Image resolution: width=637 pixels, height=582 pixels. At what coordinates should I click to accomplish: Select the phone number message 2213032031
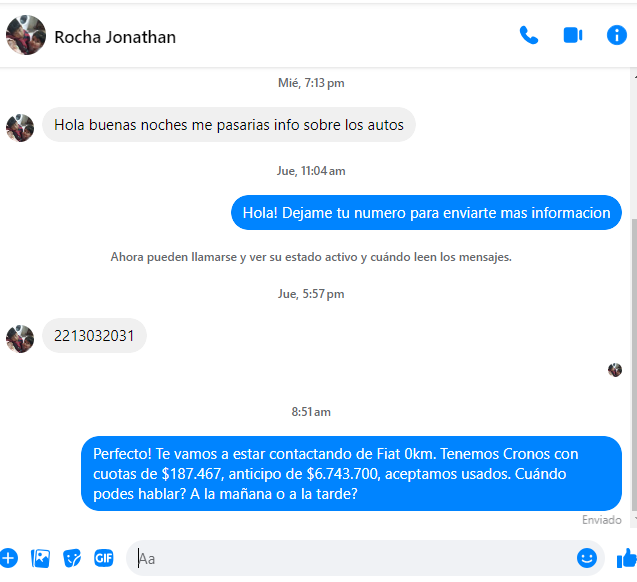pos(94,336)
